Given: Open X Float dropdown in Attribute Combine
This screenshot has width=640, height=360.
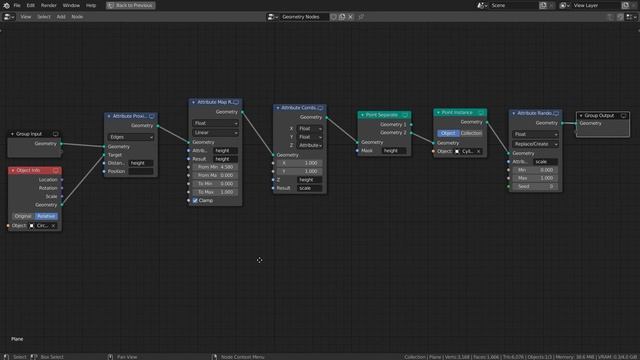Looking at the screenshot, I should [309, 129].
